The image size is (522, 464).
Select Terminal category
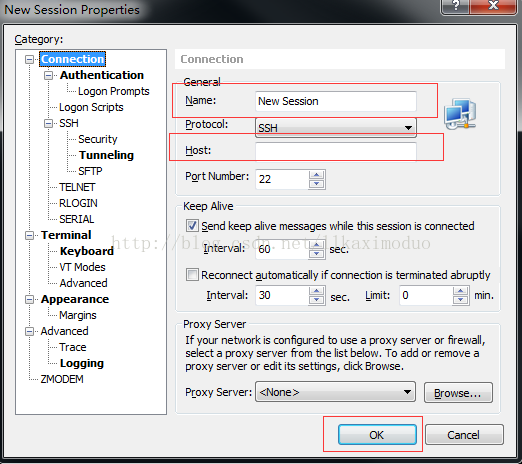pyautogui.click(x=66, y=235)
